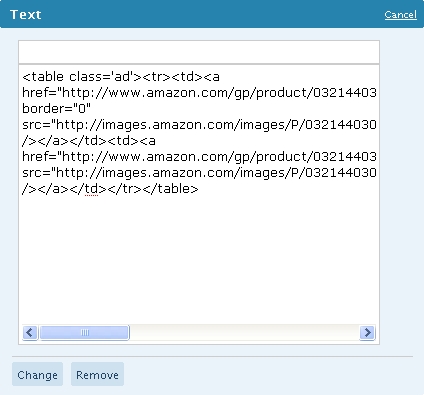
Task: Click the right arrow of the horizontal scrollbar
Action: click(367, 332)
